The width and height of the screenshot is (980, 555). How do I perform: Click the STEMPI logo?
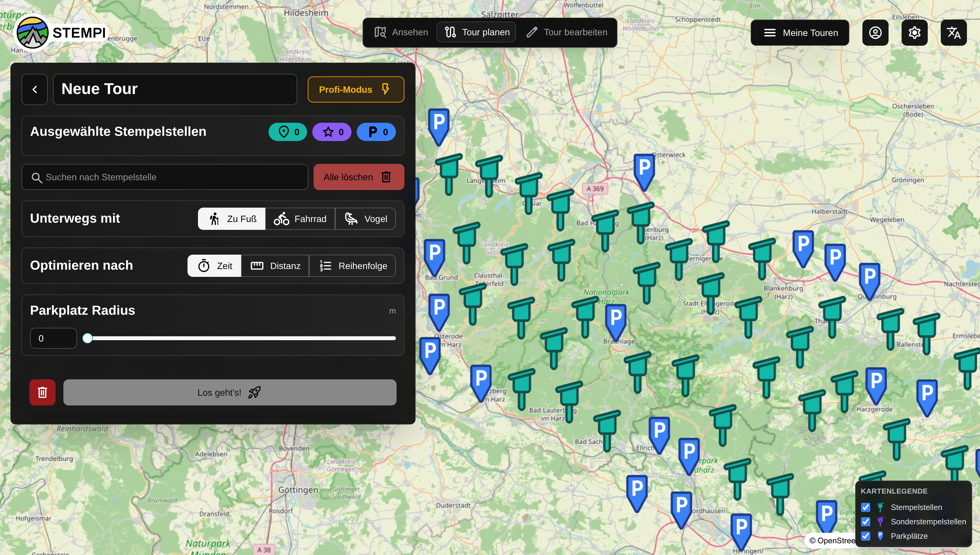pyautogui.click(x=61, y=33)
